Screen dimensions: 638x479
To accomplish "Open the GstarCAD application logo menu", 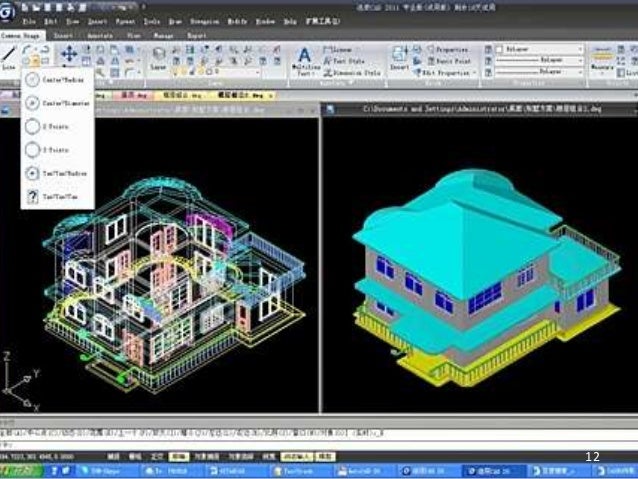I will [7, 11].
